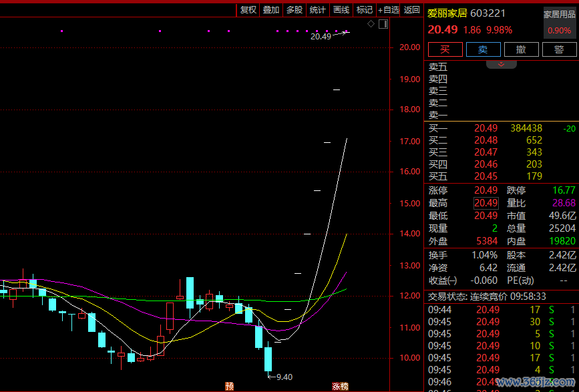The image size is (579, 392).
Task: Click the 买二 price 20.48
Action: pyautogui.click(x=486, y=140)
